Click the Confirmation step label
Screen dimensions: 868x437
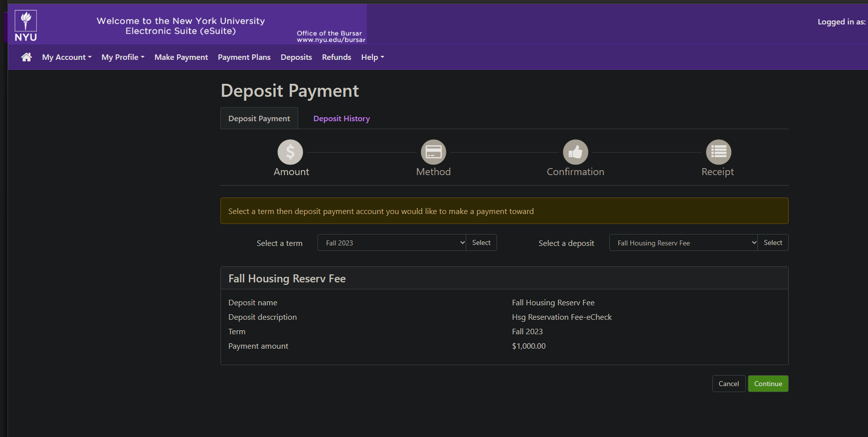tap(575, 172)
